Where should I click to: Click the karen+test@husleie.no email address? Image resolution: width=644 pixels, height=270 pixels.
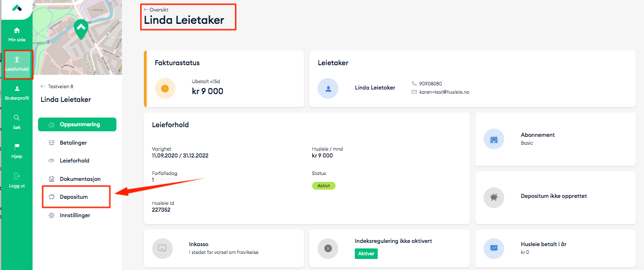tap(444, 92)
